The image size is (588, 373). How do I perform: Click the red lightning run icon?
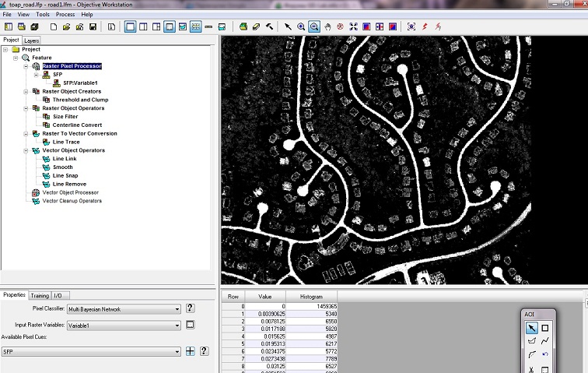click(425, 26)
